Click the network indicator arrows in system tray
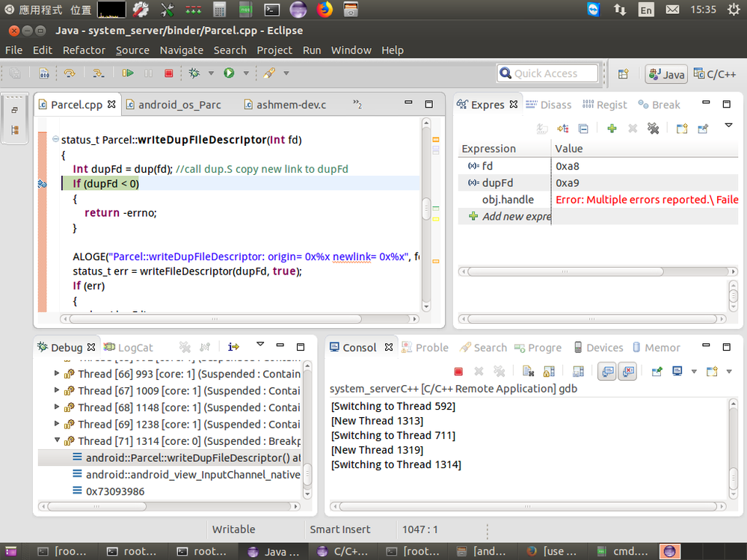 click(620, 10)
